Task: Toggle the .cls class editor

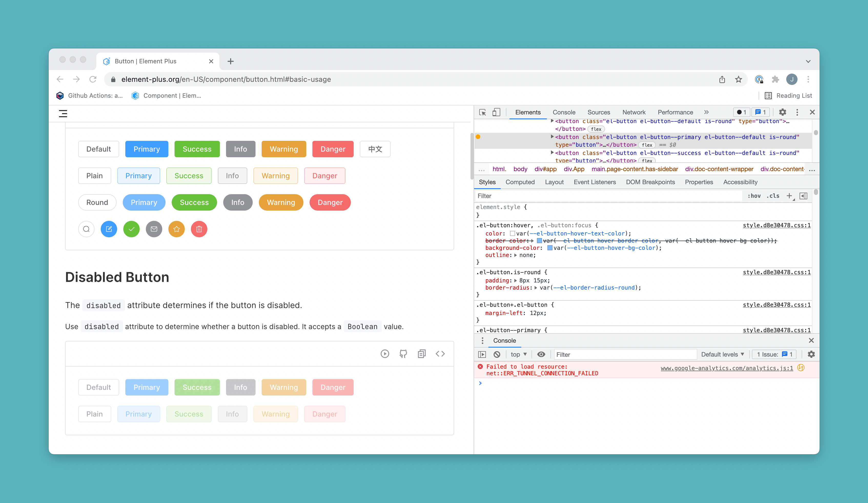Action: tap(773, 196)
